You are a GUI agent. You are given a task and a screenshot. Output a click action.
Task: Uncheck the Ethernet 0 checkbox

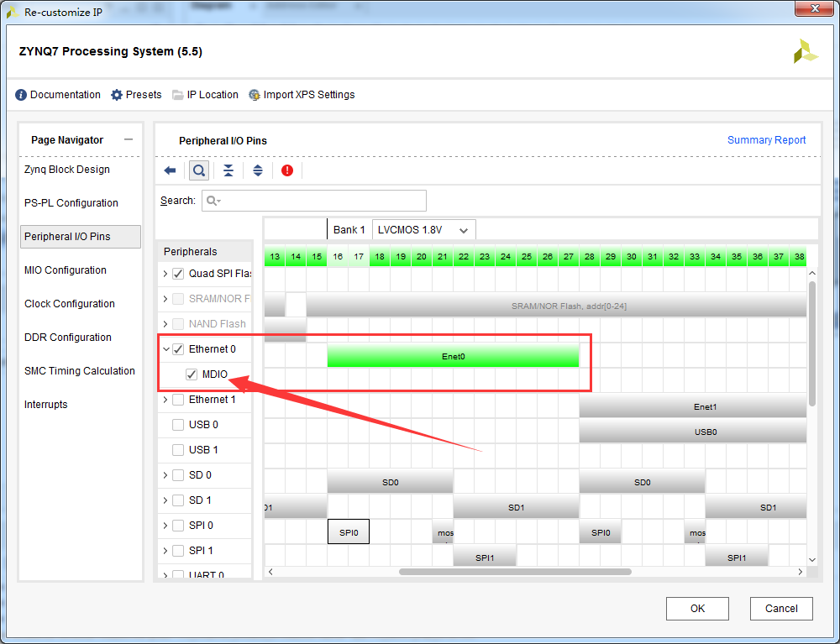[x=178, y=349]
